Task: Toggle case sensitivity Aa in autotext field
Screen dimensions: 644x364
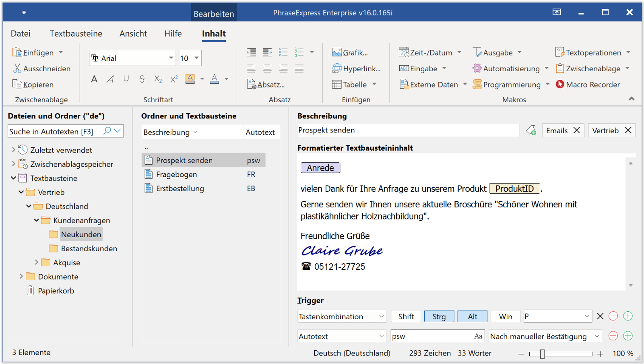Action: (x=478, y=336)
